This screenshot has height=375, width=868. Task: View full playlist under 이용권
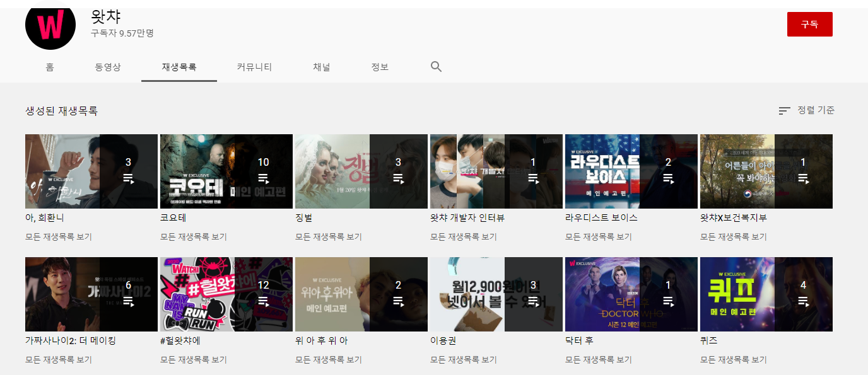pos(464,360)
